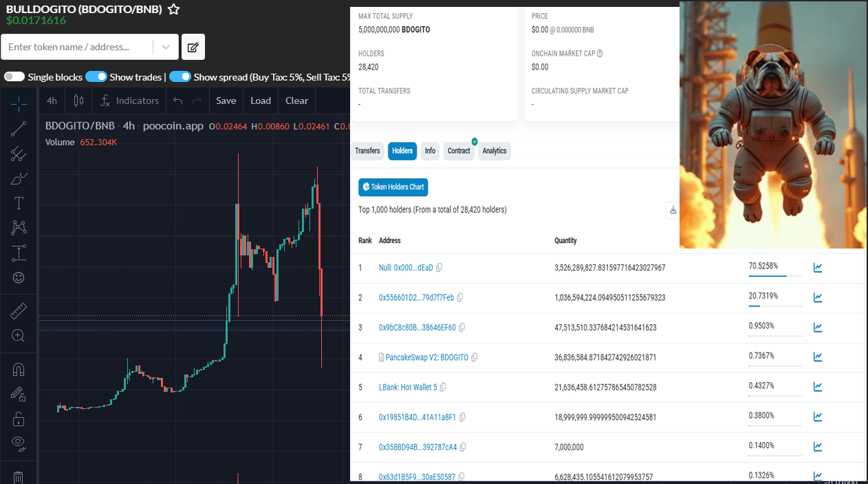Open Null: 0x000...dEaD address link
This screenshot has height=484, width=868.
coord(406,268)
